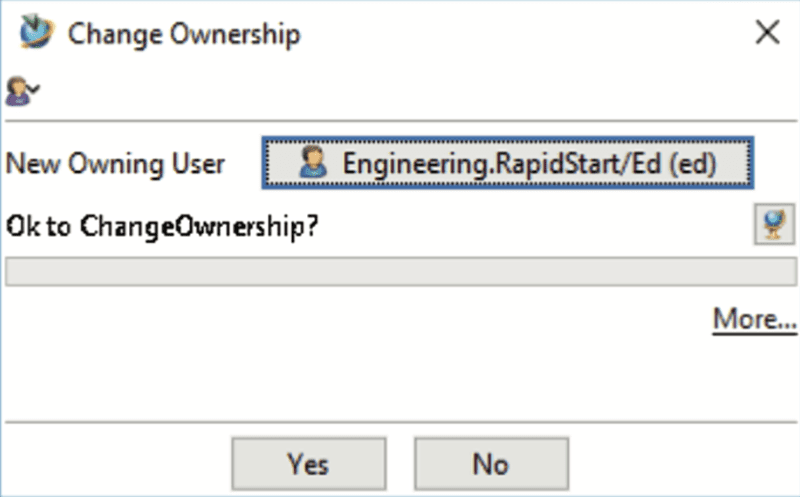Click empty toolbar area right of user icon
This screenshot has height=497, width=800.
point(418,91)
